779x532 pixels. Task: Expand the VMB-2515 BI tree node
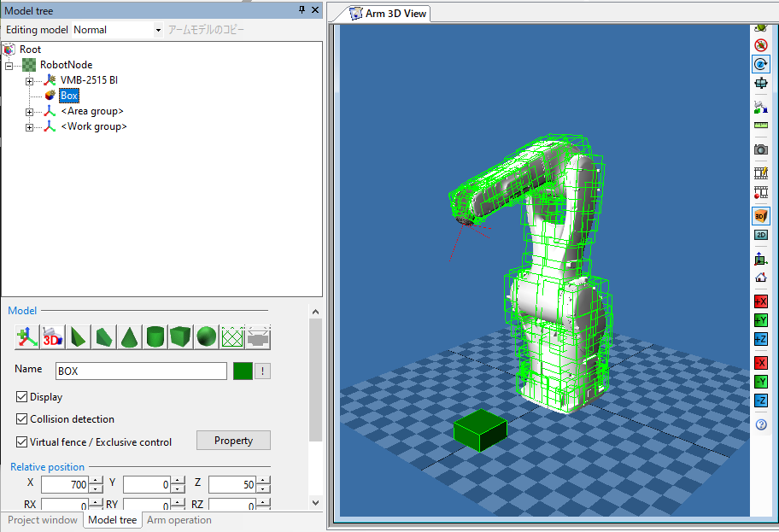29,80
